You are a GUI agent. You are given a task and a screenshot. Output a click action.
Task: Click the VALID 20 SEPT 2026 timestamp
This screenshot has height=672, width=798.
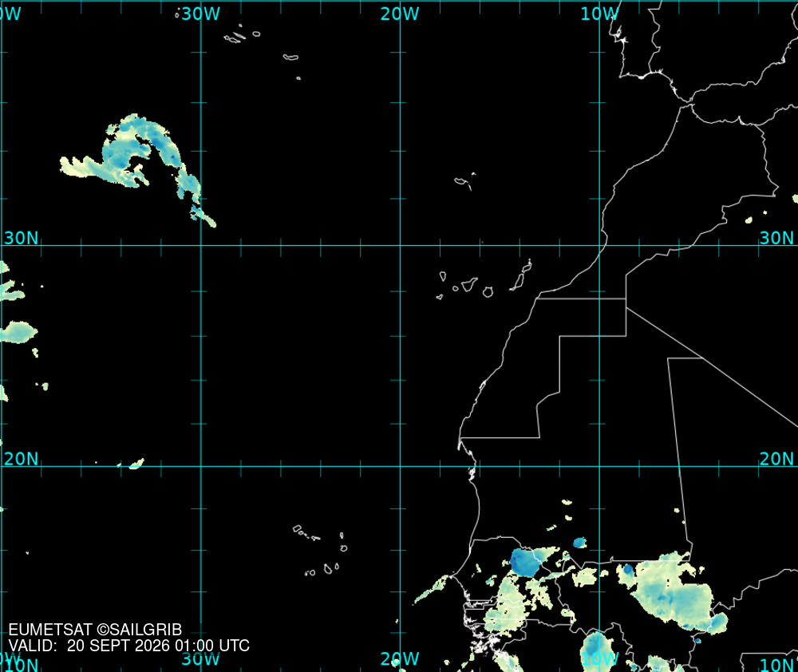(x=128, y=646)
